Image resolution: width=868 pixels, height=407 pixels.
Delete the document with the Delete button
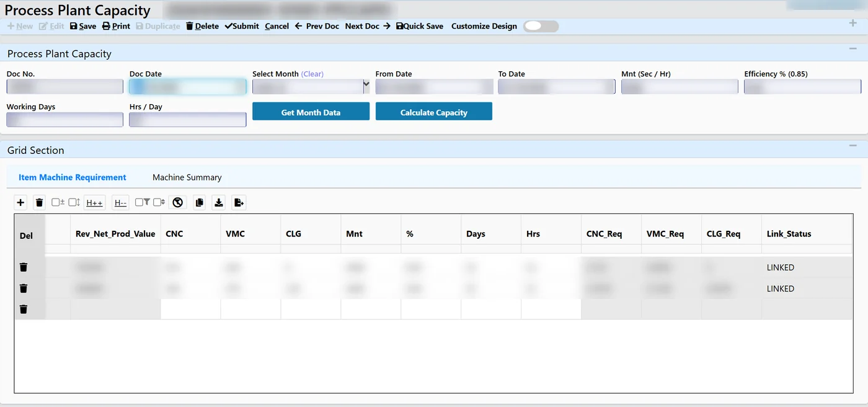pos(202,26)
